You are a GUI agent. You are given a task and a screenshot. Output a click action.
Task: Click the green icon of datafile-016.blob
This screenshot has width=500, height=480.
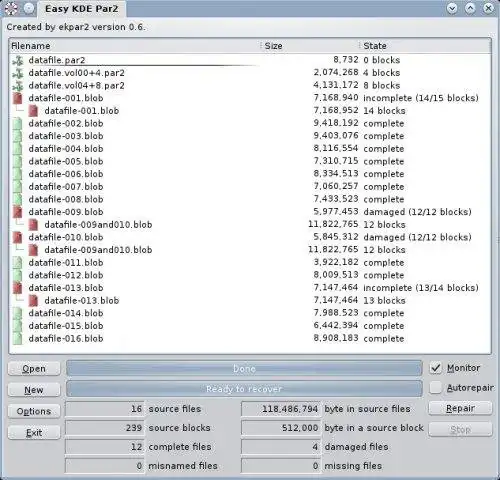pos(18,339)
